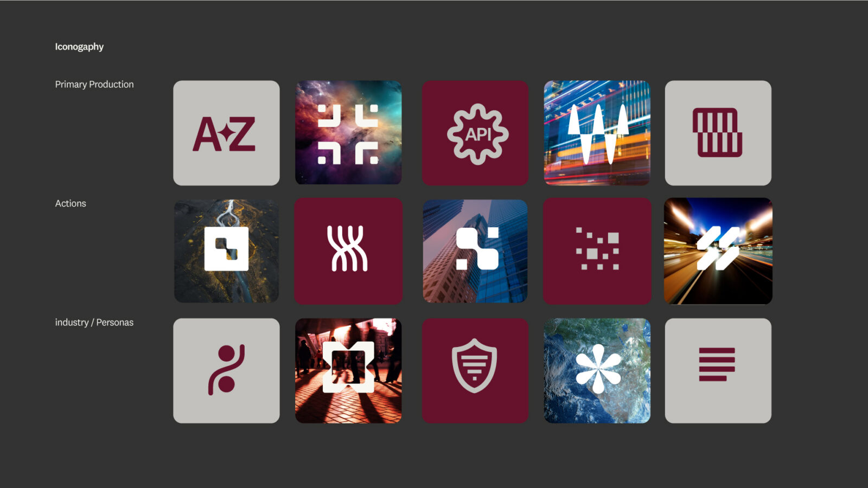The width and height of the screenshot is (868, 488).
Task: Click the Primary Production row label
Action: tap(94, 84)
